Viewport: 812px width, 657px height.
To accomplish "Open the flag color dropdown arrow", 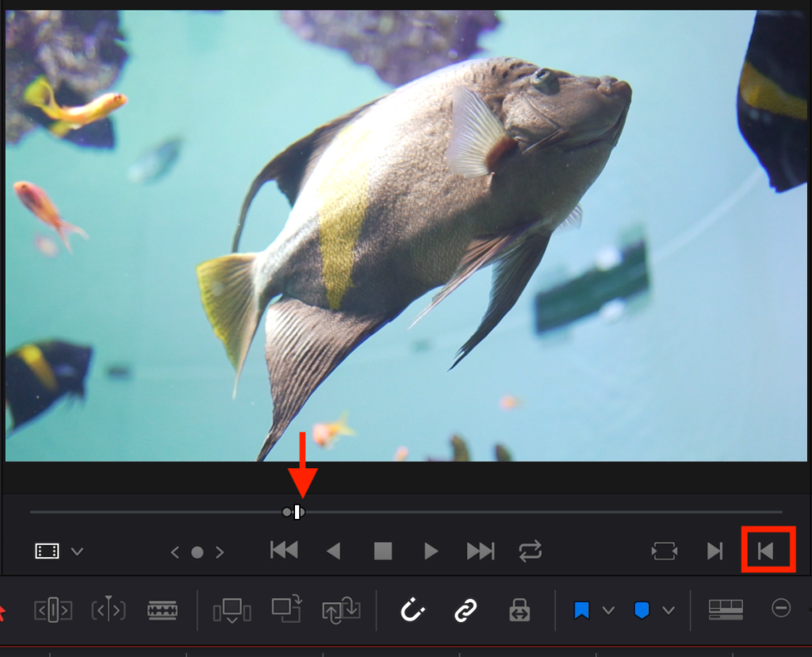I will (x=608, y=610).
